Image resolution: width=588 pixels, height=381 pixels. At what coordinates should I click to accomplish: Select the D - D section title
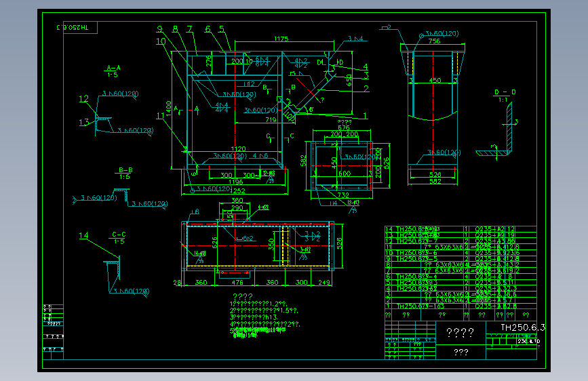(x=505, y=92)
